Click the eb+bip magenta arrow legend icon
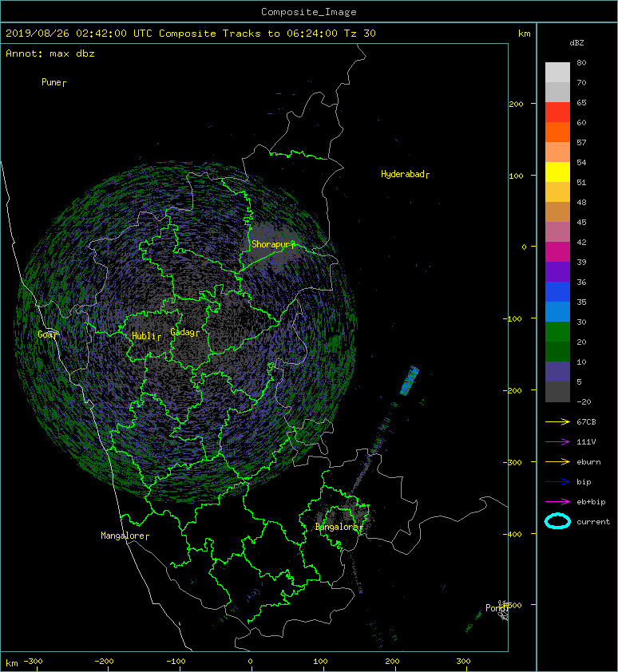618x672 pixels. (x=557, y=502)
